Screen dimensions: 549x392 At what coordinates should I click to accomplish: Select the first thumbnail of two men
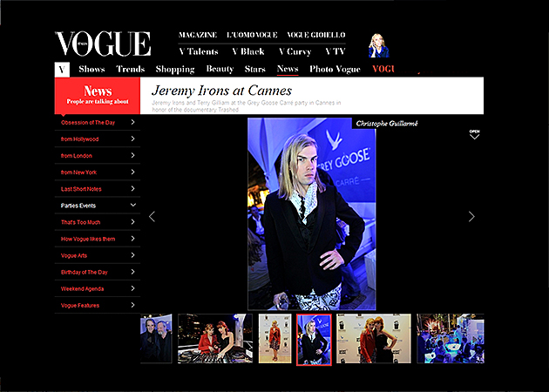pyautogui.click(x=157, y=338)
